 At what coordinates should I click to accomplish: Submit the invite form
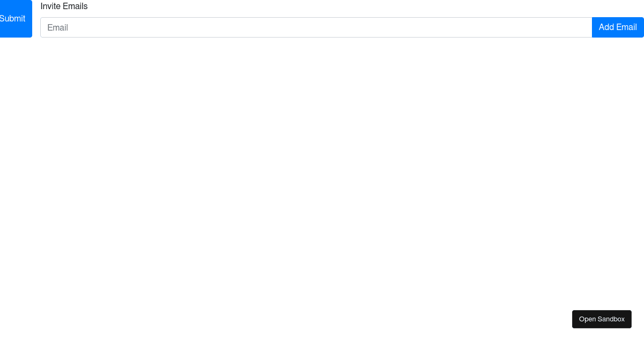tap(14, 19)
